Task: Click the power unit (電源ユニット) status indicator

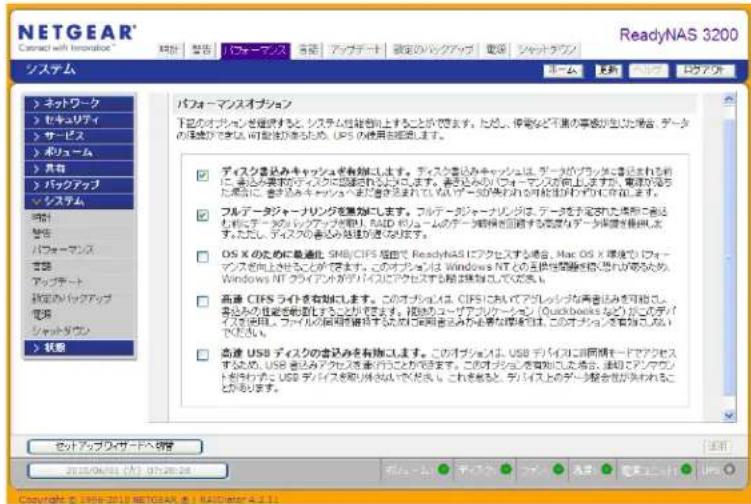Action: point(686,469)
